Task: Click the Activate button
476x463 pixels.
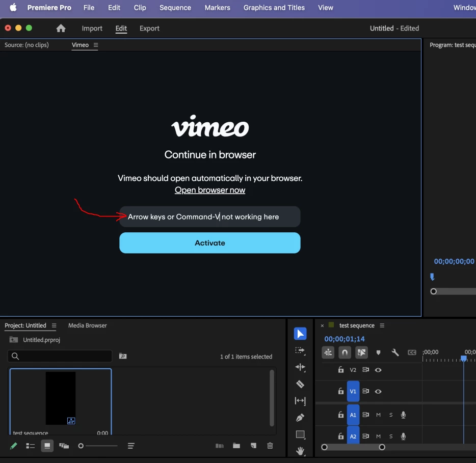Action: pos(210,243)
